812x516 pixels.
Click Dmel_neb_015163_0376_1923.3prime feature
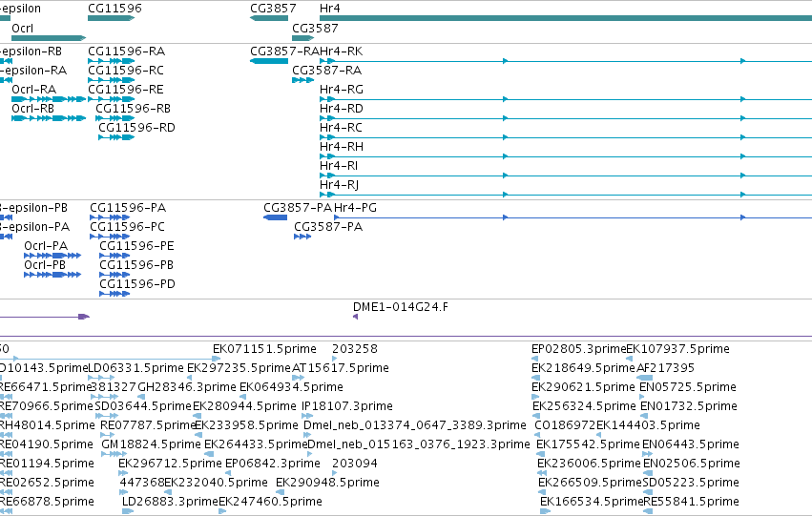tap(311, 454)
